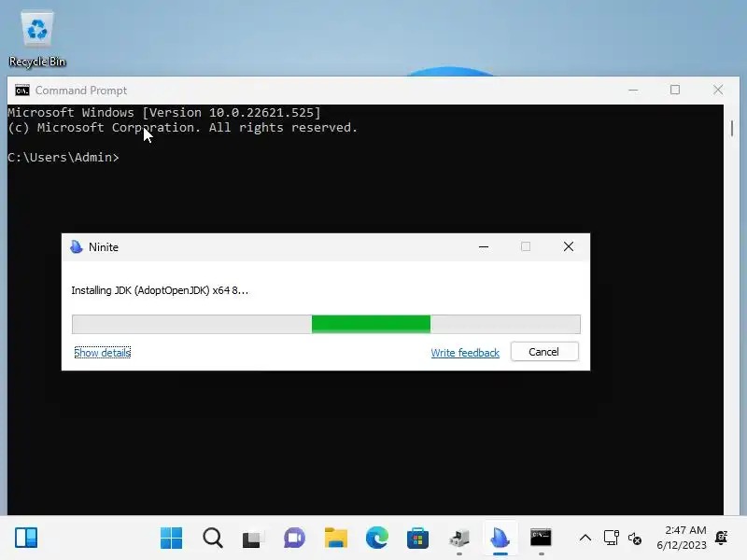Screen dimensions: 747x560
Task: Open the Recycle Bin desktop icon
Action: click(37, 39)
